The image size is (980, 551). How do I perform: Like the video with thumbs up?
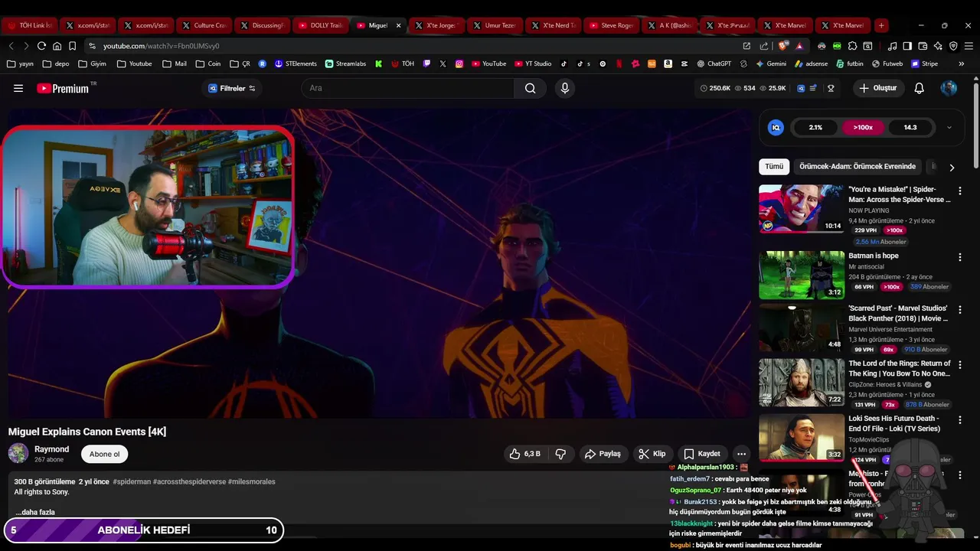(525, 454)
